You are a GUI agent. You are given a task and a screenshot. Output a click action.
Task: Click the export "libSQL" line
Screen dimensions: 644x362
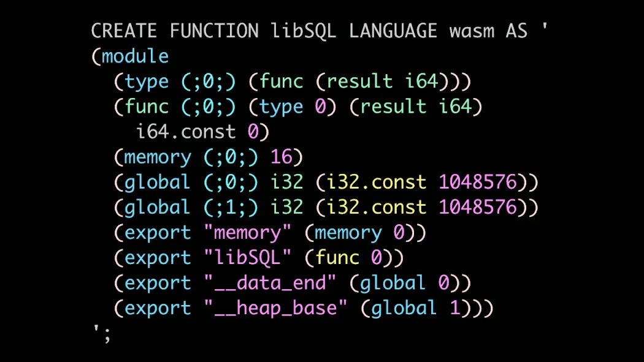[259, 258]
